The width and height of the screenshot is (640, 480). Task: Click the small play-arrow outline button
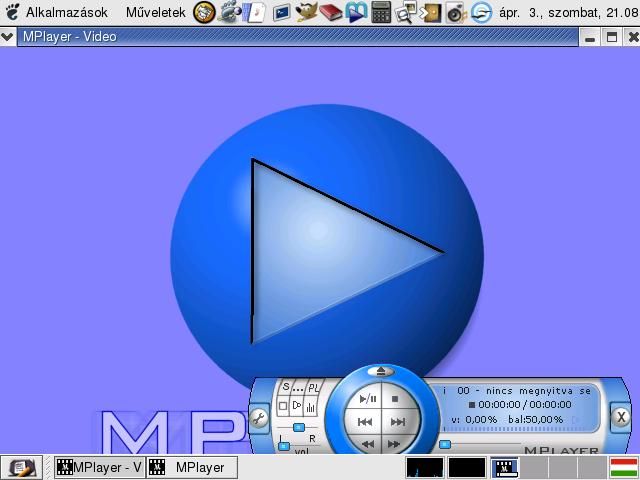pyautogui.click(x=297, y=406)
